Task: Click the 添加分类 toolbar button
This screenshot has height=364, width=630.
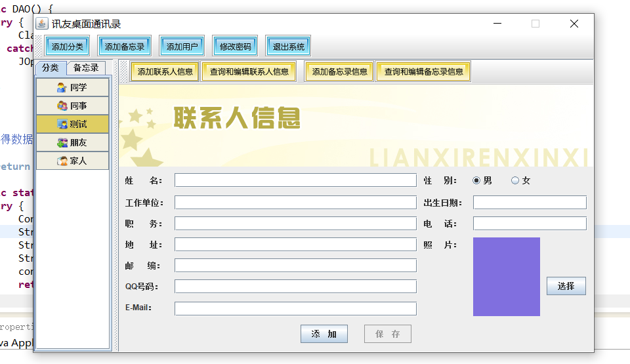Action: (x=68, y=47)
